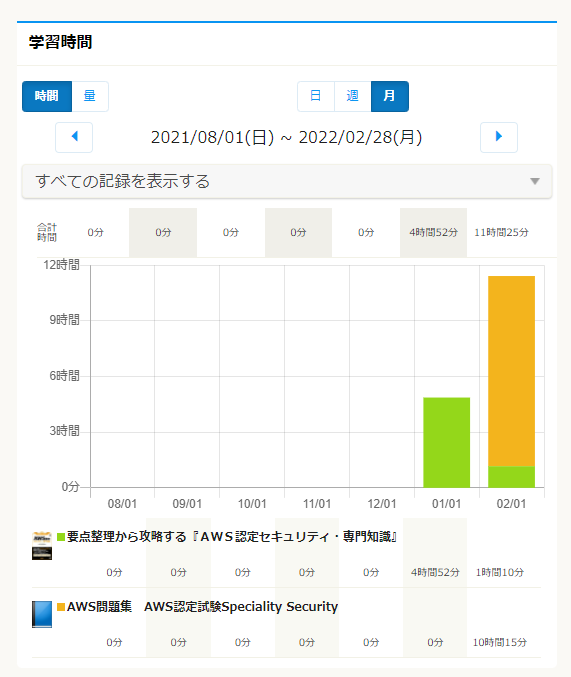The width and height of the screenshot is (571, 677).
Task: Click the green bar for 01/01
Action: (447, 443)
